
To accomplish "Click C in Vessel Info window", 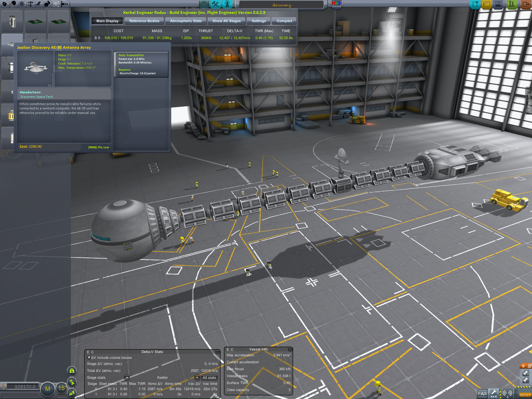I will (x=232, y=349).
